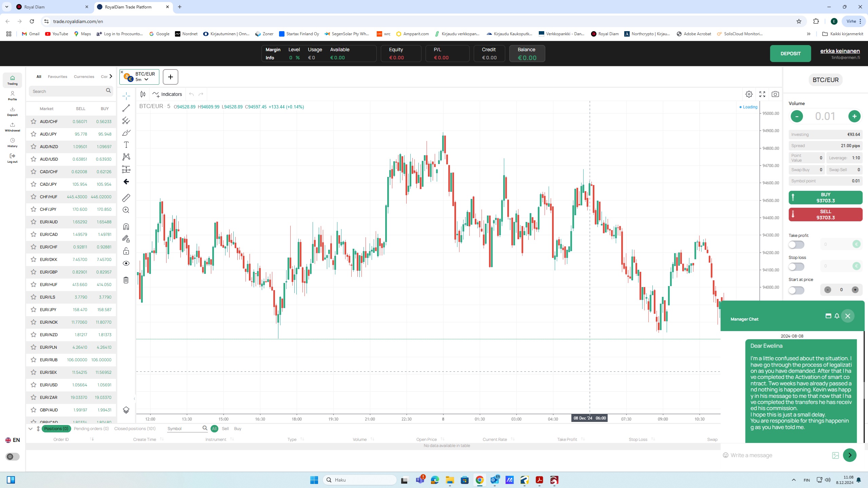Click the zoom in magnifier tool
This screenshot has height=488, width=868.
tap(126, 210)
